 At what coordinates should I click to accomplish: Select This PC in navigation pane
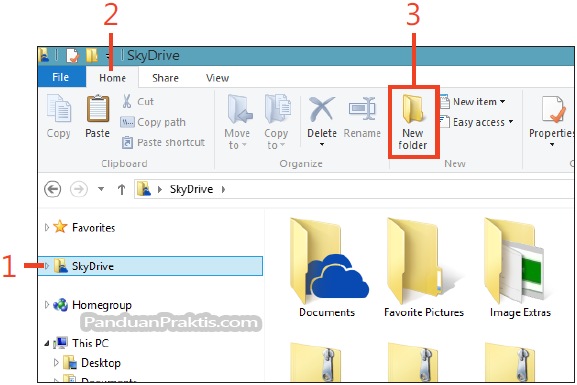(x=90, y=343)
